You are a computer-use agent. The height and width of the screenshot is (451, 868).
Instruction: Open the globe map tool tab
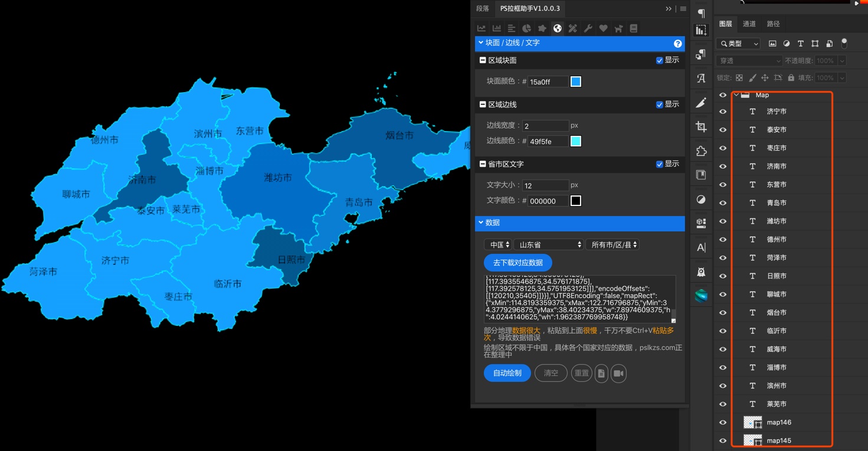557,28
